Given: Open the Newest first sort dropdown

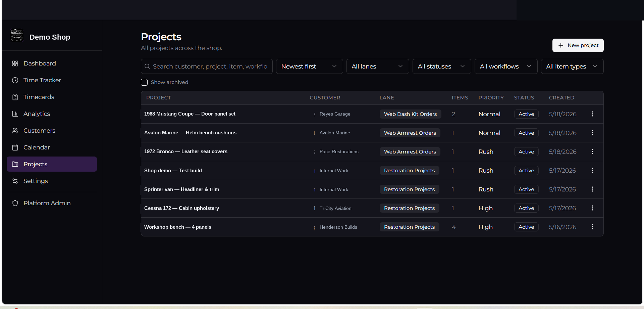Looking at the screenshot, I should (x=309, y=67).
